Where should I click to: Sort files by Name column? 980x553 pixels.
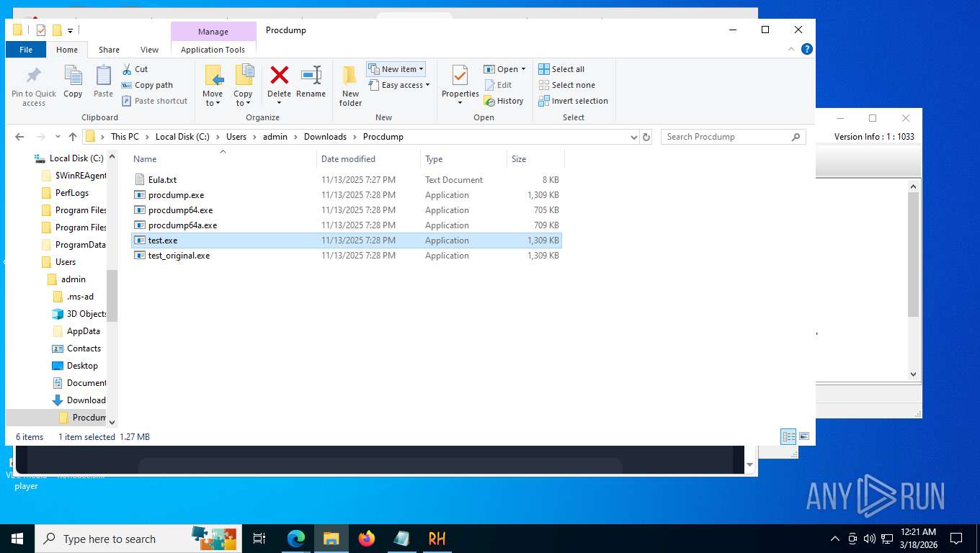tap(223, 159)
